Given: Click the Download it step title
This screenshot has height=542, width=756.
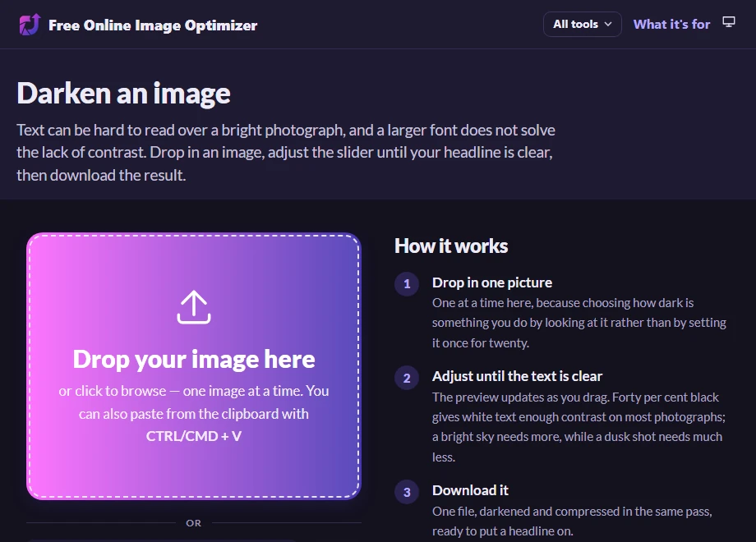Looking at the screenshot, I should coord(471,490).
